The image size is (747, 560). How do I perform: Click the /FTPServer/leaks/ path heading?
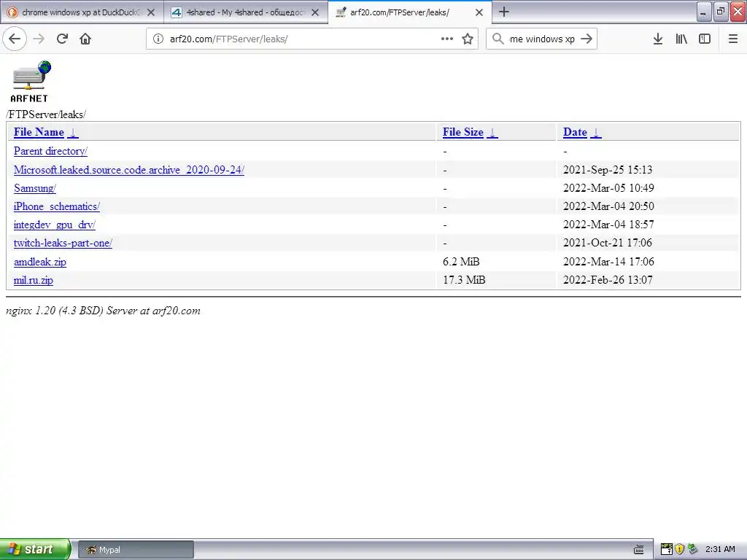pyautogui.click(x=46, y=114)
